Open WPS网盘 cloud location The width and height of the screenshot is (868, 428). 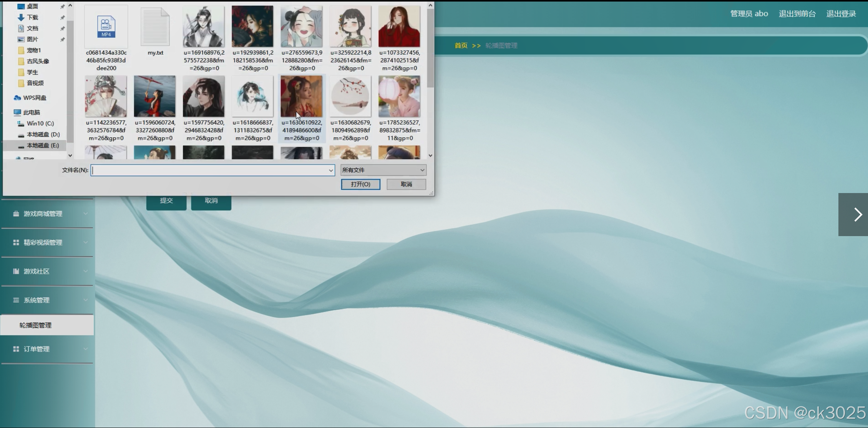34,98
